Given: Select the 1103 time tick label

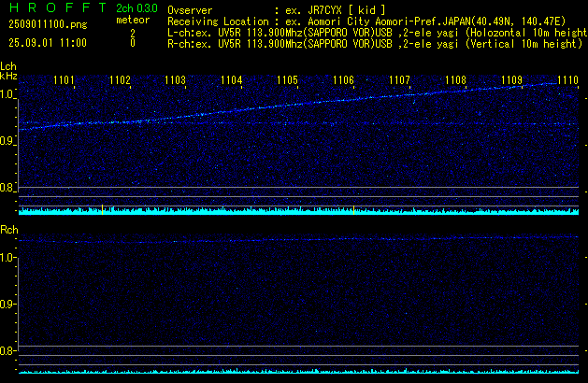Looking at the screenshot, I should pos(175,80).
